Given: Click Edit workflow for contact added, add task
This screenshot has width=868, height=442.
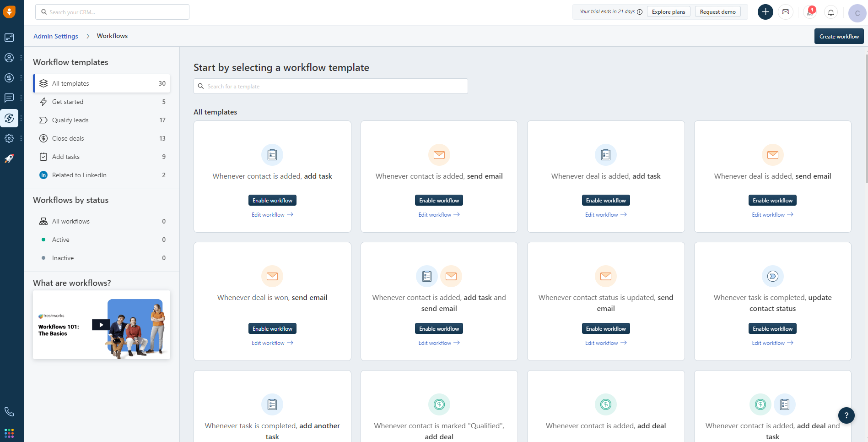Looking at the screenshot, I should (272, 215).
